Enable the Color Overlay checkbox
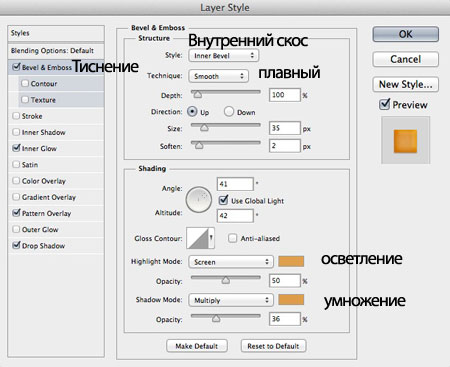The width and height of the screenshot is (450, 367). (16, 181)
